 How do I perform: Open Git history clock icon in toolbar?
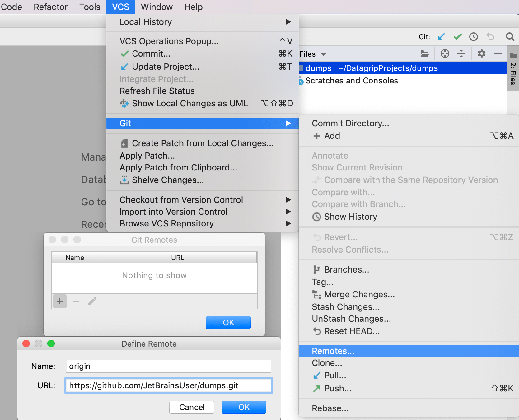tap(474, 37)
